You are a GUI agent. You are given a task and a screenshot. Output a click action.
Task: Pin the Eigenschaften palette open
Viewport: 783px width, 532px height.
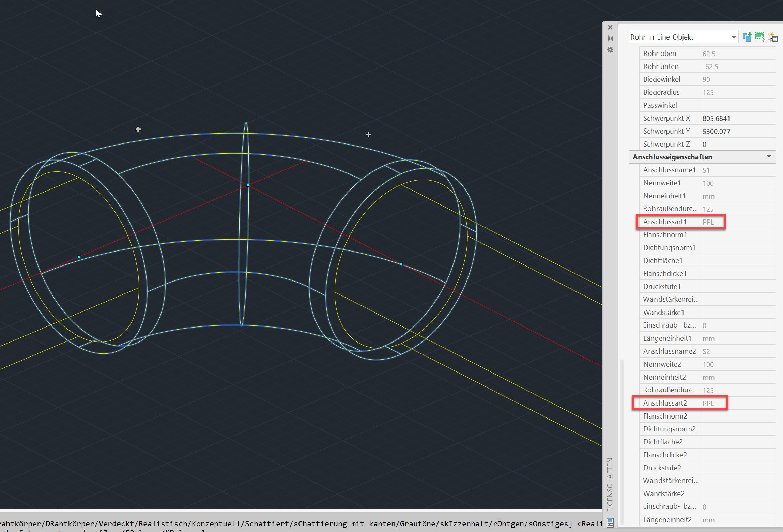tap(610, 38)
